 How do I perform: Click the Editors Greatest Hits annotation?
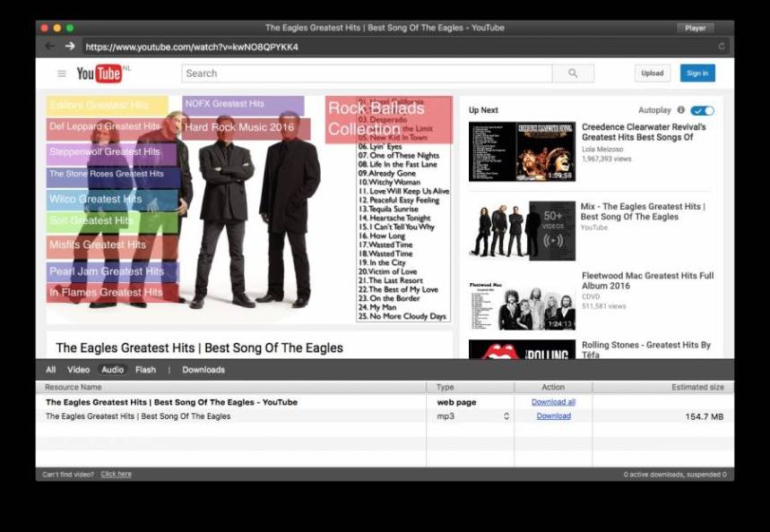point(108,106)
